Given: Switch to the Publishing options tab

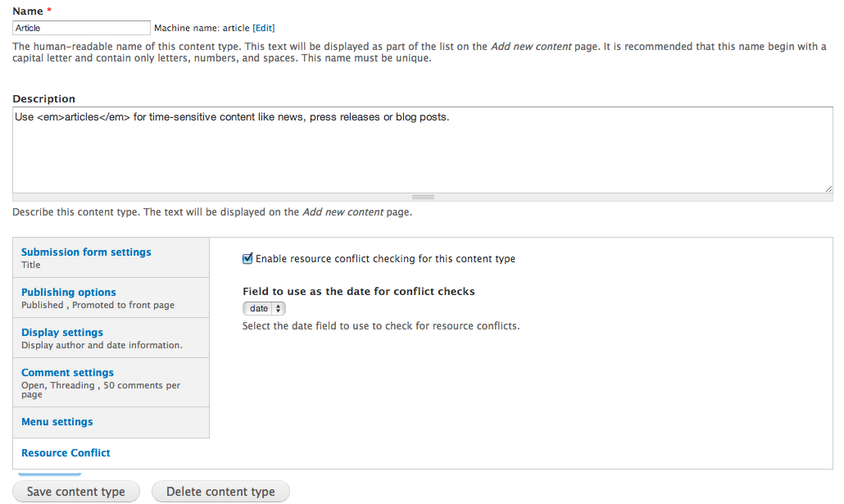Looking at the screenshot, I should pyautogui.click(x=69, y=293).
